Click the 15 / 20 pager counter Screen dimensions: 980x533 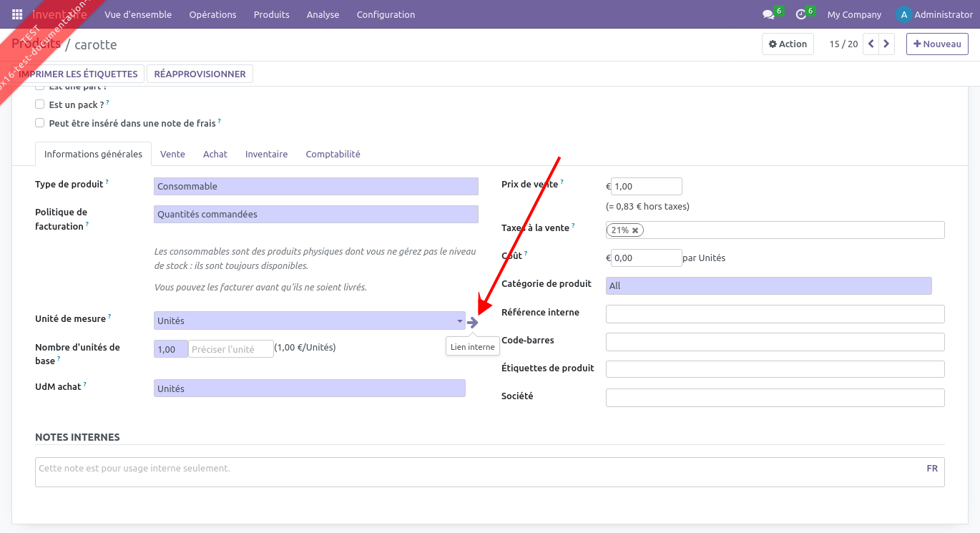tap(843, 44)
